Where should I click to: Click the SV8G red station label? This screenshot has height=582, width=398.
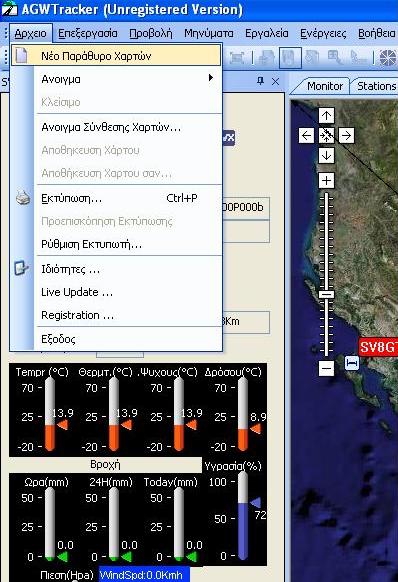(x=378, y=347)
